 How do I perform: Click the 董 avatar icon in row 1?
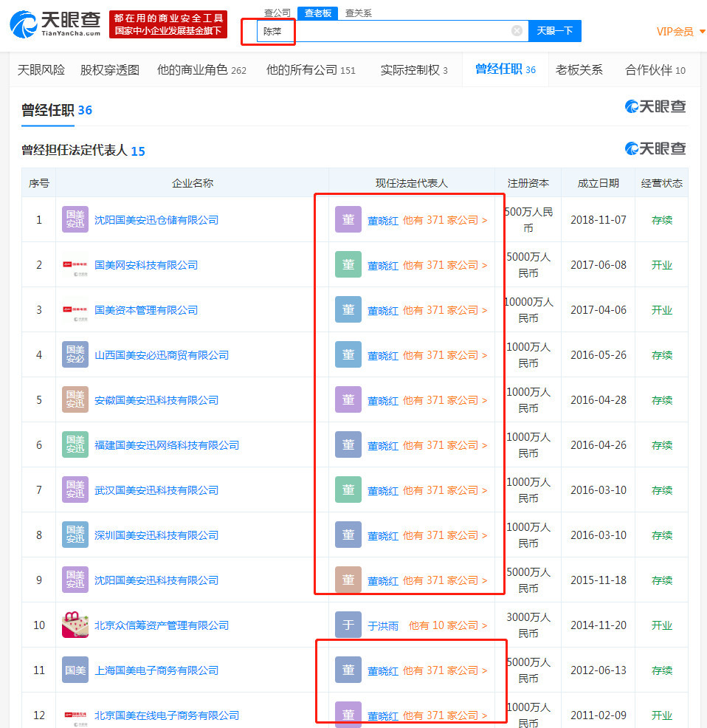tap(348, 219)
